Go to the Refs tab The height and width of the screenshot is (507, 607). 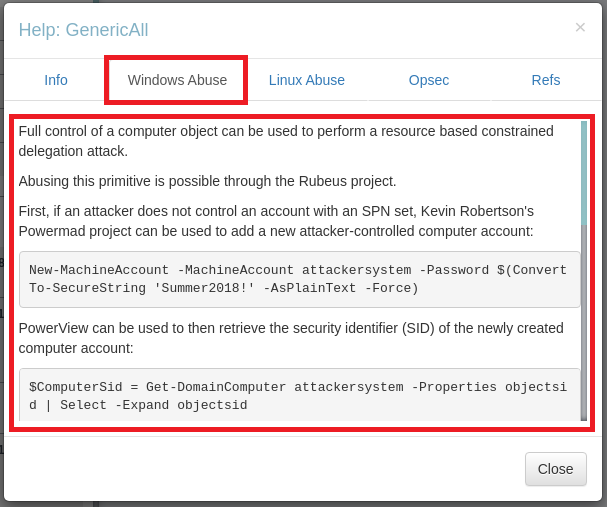[546, 80]
